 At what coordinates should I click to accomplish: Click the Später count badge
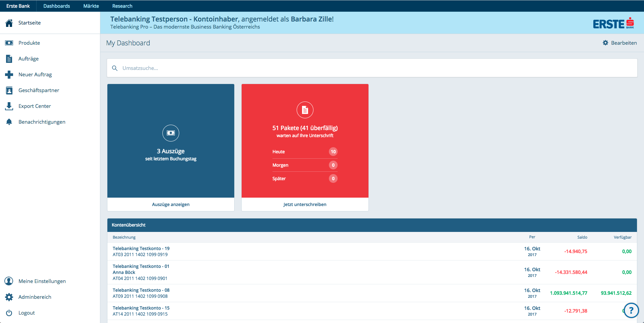pyautogui.click(x=333, y=178)
